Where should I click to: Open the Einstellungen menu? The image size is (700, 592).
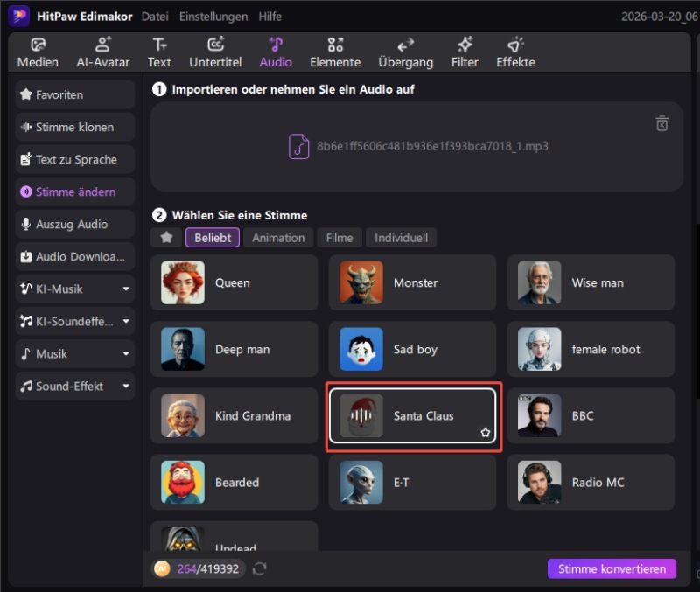tap(213, 17)
